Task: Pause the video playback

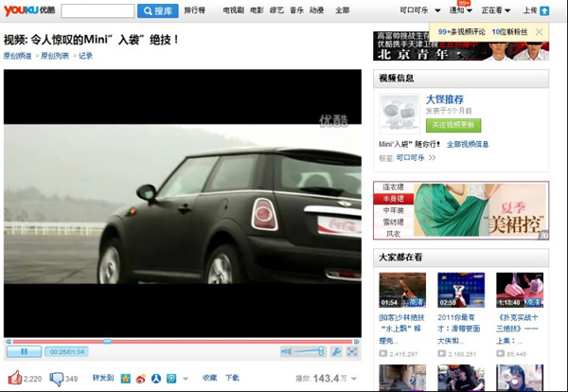Action: [x=24, y=351]
